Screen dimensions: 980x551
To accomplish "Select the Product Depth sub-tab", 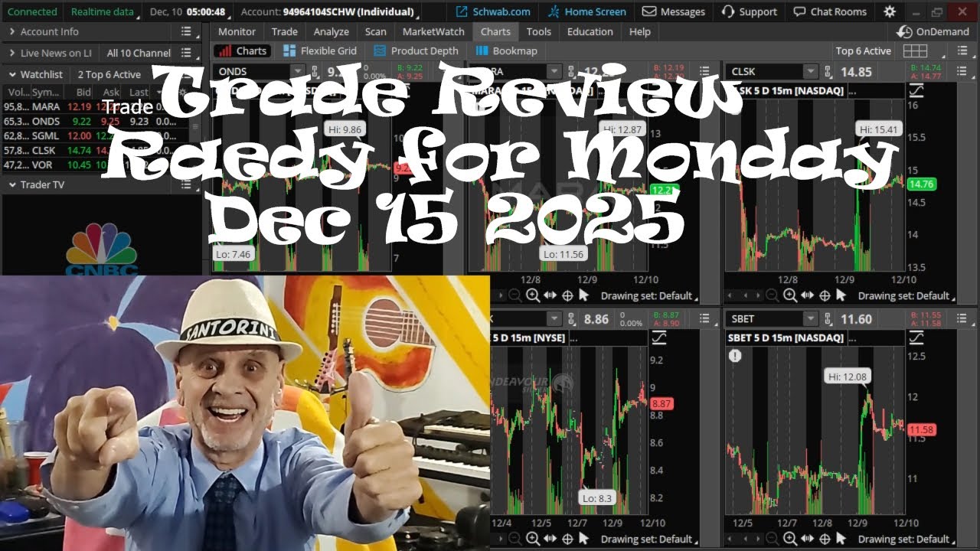I will click(416, 51).
